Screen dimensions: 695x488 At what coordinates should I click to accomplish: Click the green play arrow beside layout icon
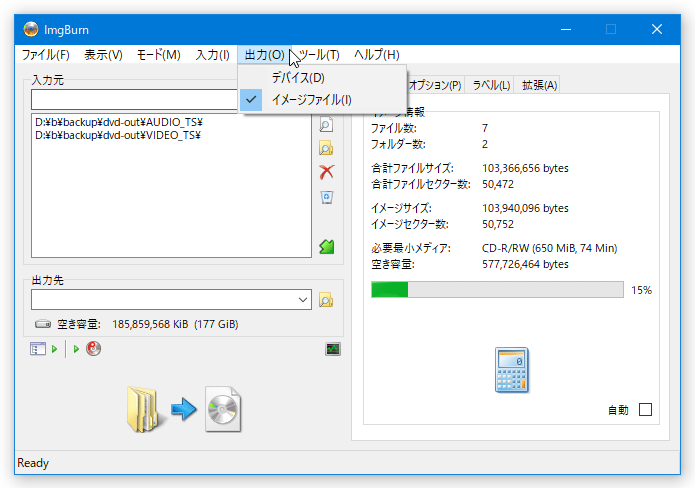tap(55, 349)
